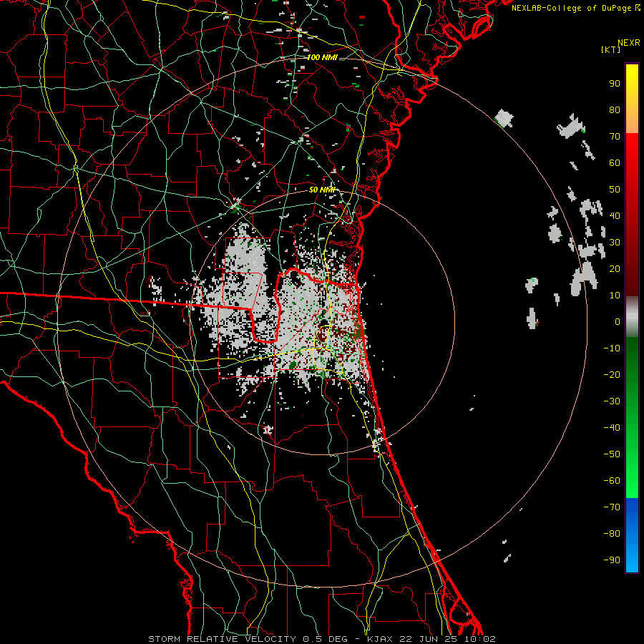Click the 80 value on the velocity scale
This screenshot has width=644, height=644.
point(615,109)
